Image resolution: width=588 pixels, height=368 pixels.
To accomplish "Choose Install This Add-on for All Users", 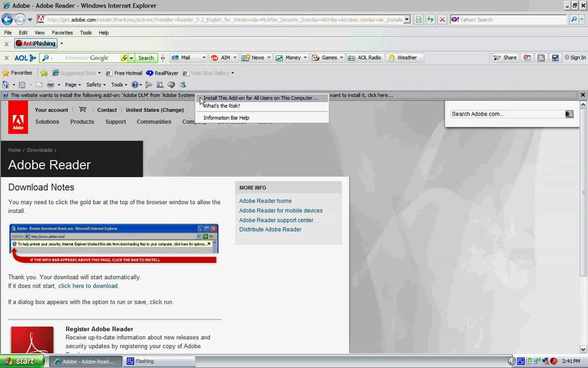I will coord(262,98).
